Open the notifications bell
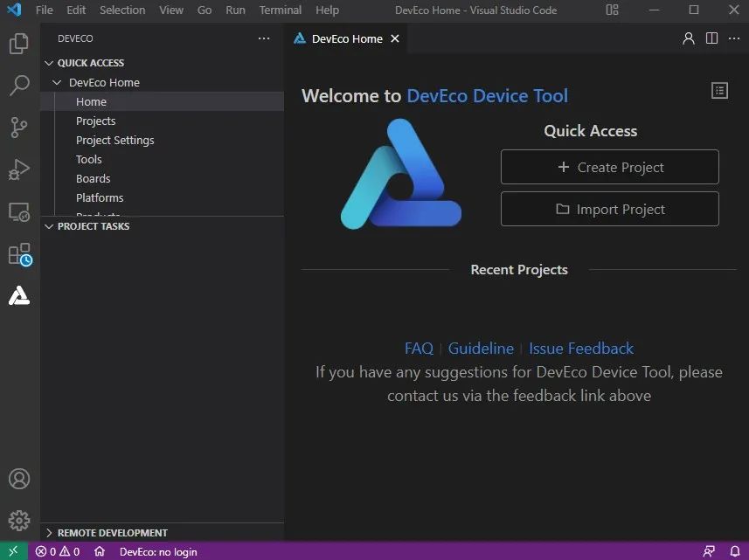Image resolution: width=749 pixels, height=560 pixels. point(735,551)
